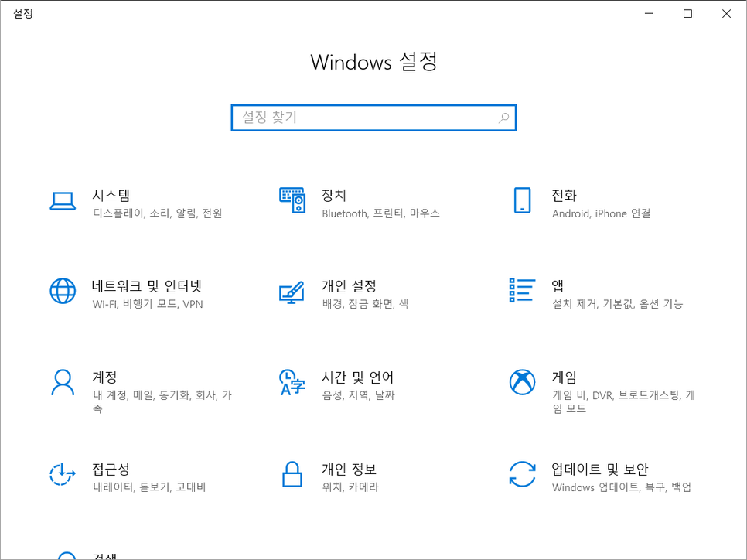Click the text 음성, 지역, 날짜
The image size is (747, 560).
pos(358,395)
